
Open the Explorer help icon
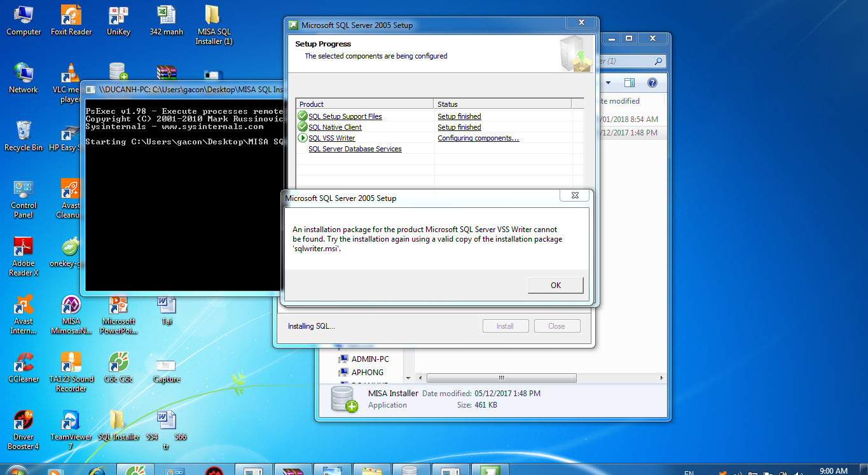pyautogui.click(x=652, y=83)
